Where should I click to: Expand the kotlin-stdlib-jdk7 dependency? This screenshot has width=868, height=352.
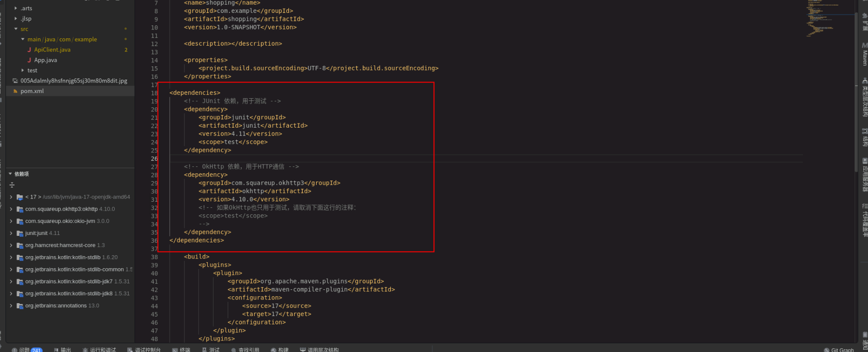[11, 281]
